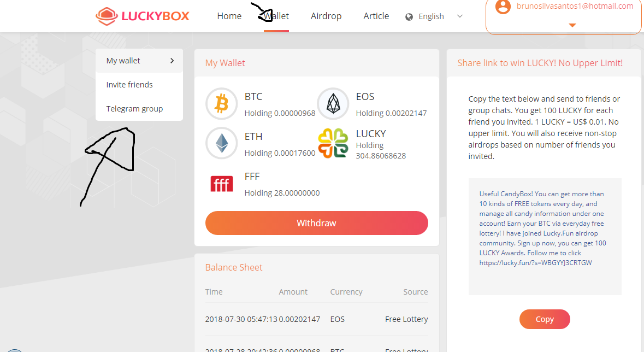Click the Copy button

[545, 319]
